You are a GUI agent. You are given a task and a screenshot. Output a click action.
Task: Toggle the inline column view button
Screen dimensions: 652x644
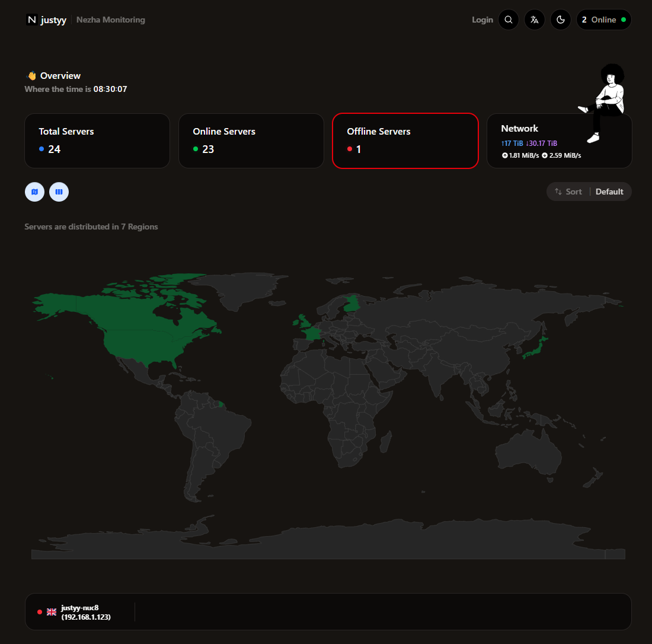tap(59, 192)
